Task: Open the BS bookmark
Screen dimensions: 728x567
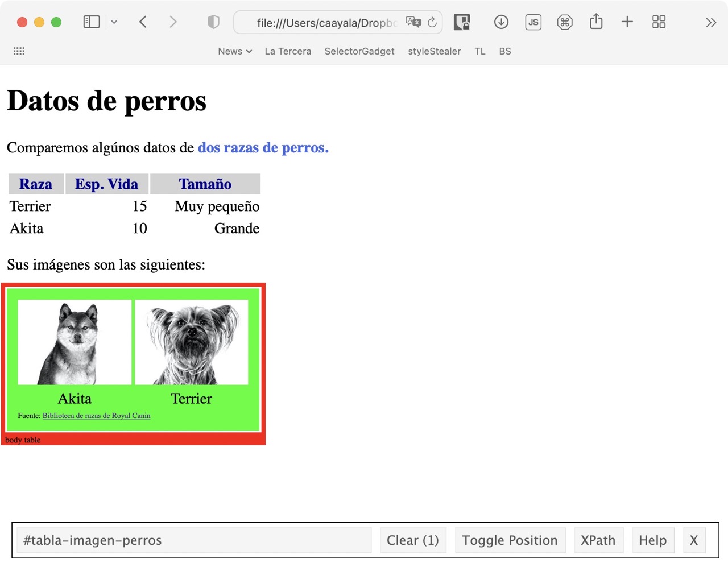Action: pyautogui.click(x=505, y=51)
